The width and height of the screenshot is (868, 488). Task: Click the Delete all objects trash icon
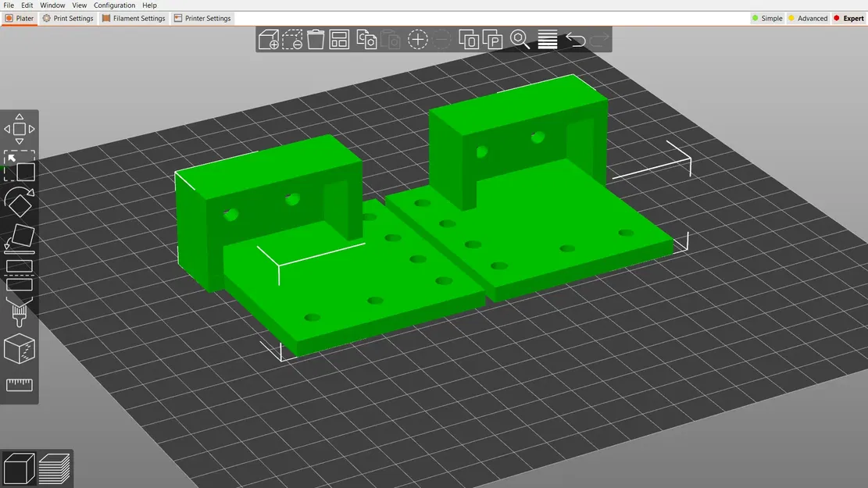(315, 40)
